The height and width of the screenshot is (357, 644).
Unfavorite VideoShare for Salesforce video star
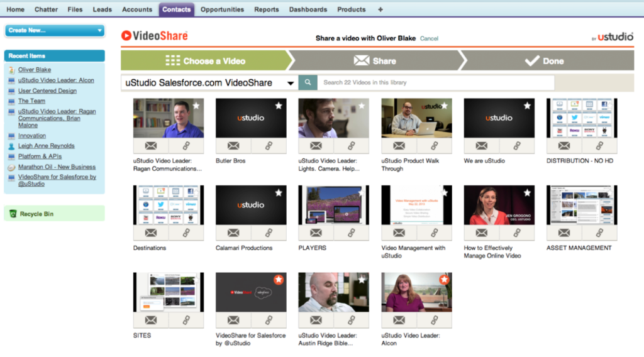coord(279,280)
